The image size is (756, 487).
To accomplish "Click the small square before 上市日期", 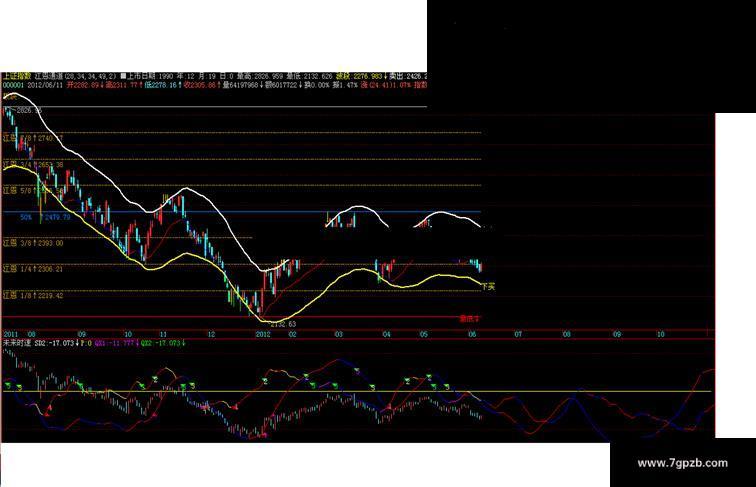I will coord(122,76).
